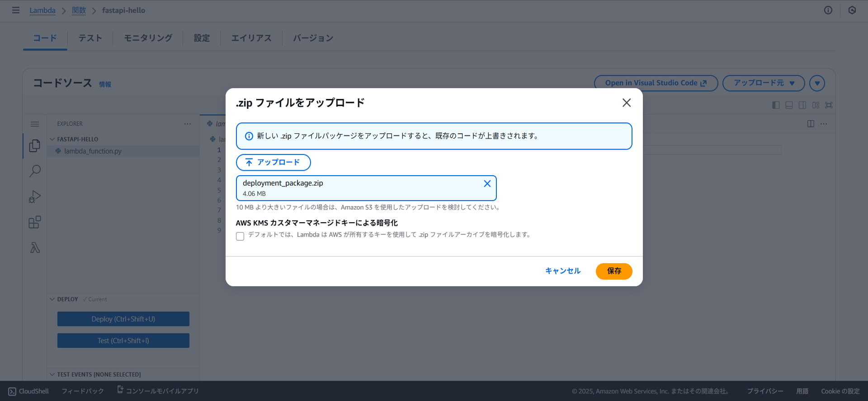Click Test (Ctrl+Shift+I) button
The image size is (868, 401).
(123, 340)
